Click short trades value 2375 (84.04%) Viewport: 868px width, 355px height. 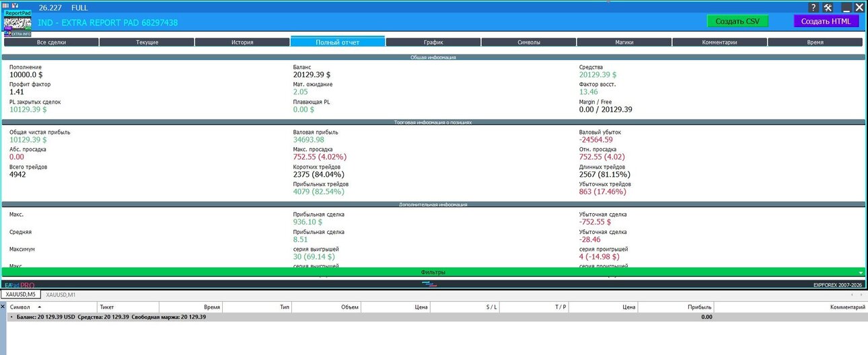click(x=320, y=174)
